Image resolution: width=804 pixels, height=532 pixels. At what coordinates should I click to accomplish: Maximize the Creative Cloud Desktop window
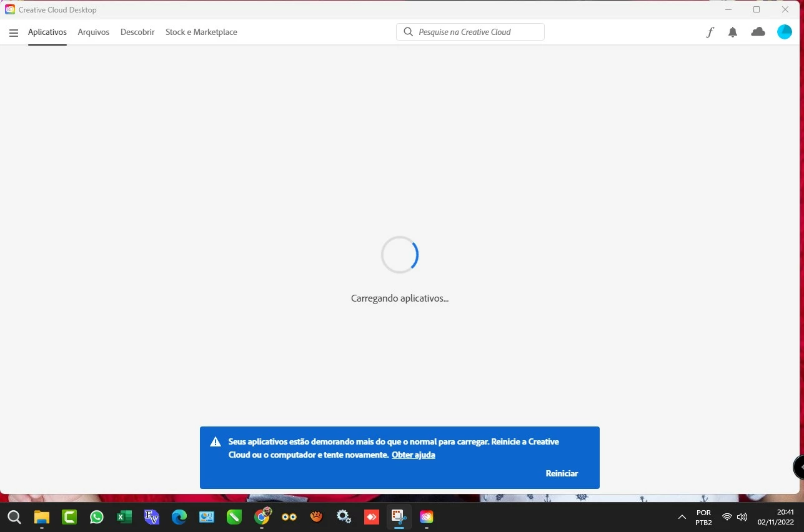point(757,10)
